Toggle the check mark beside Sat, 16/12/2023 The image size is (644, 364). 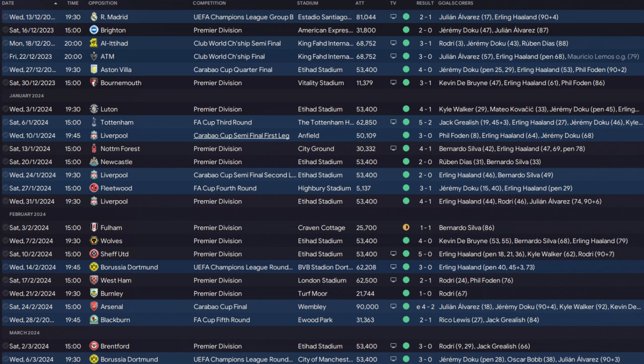click(x=5, y=30)
